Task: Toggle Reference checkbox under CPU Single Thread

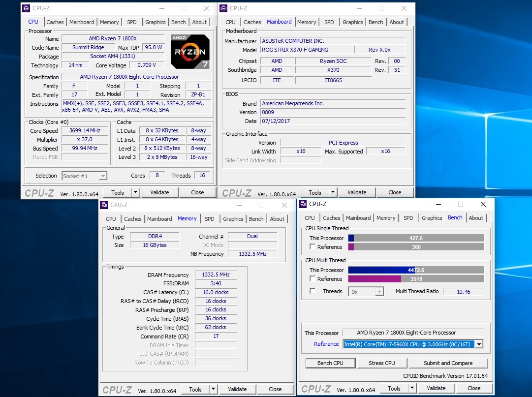Action: [313, 247]
